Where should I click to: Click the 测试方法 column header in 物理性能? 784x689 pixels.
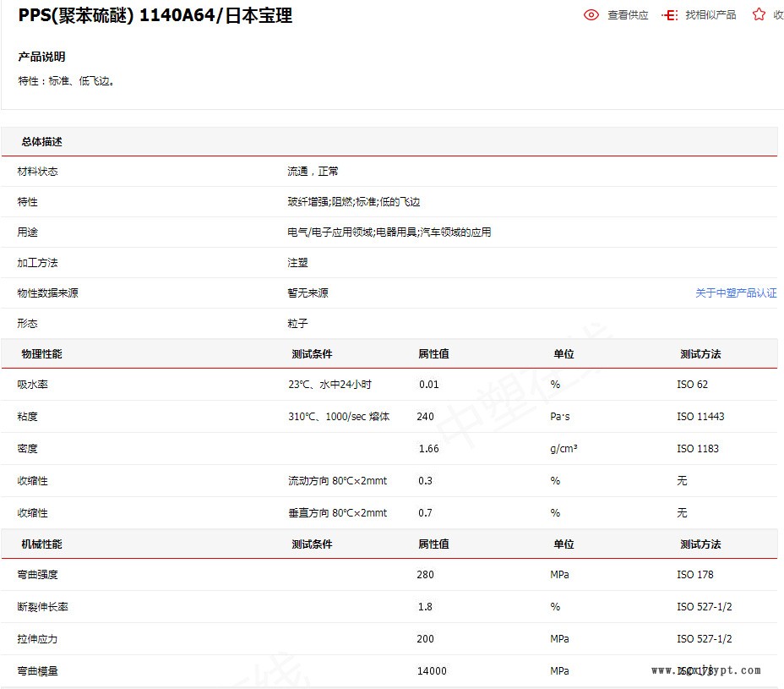coord(700,354)
